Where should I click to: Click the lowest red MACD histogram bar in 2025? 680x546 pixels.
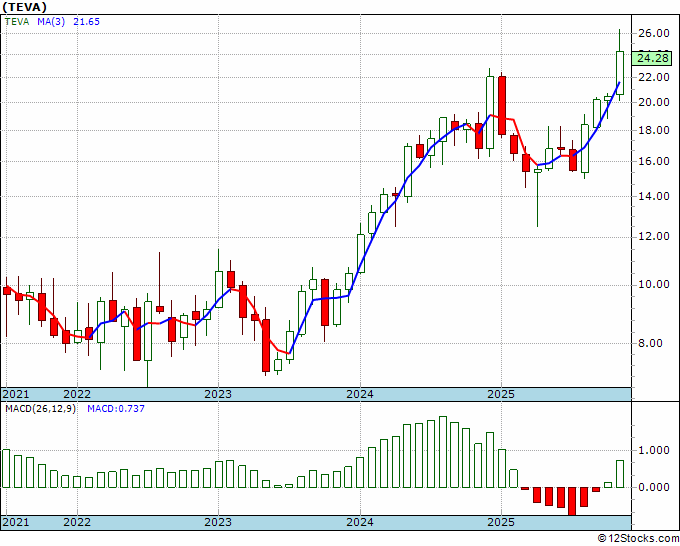coord(572,501)
